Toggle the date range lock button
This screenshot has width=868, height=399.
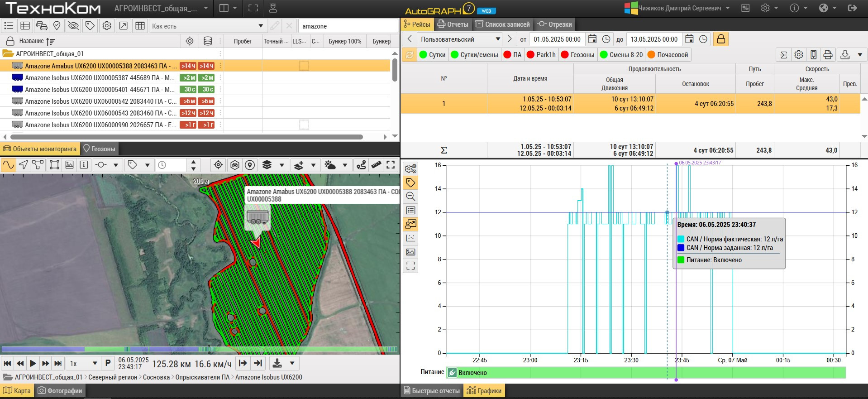(721, 39)
